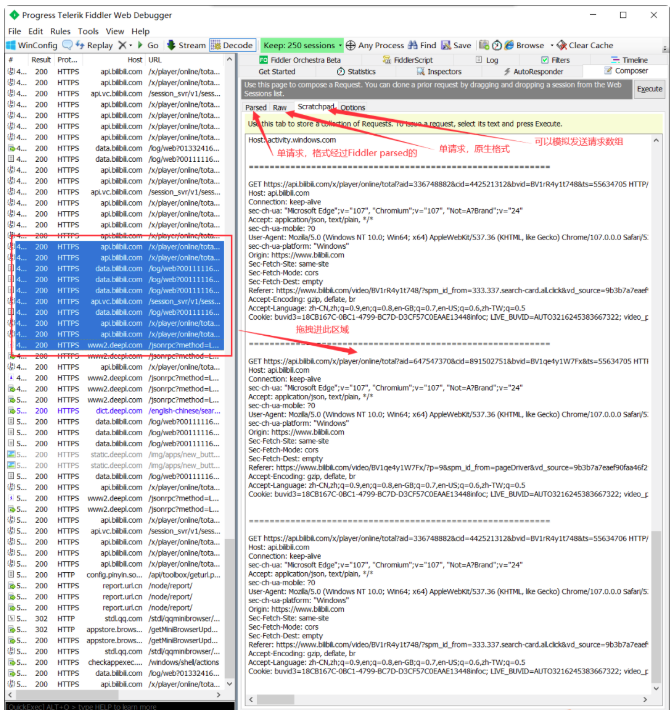Launch Browse from the toolbar
Viewport: 670px width, 710px height.
(524, 45)
